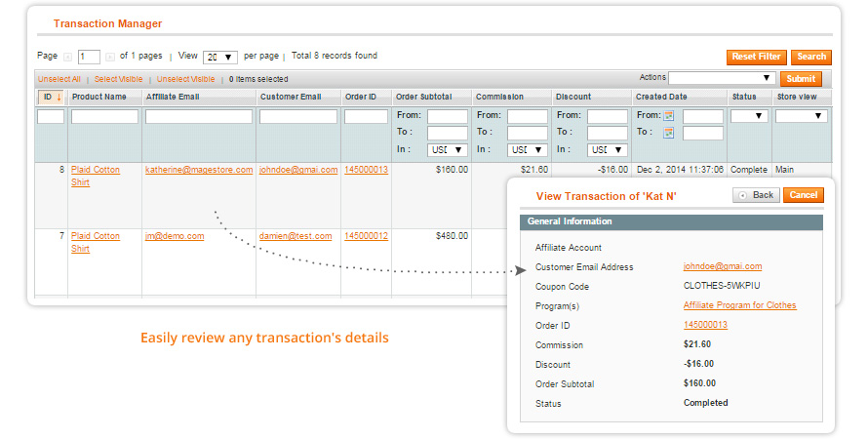
Task: Sort by Order Subtotal column header
Action: coord(423,97)
